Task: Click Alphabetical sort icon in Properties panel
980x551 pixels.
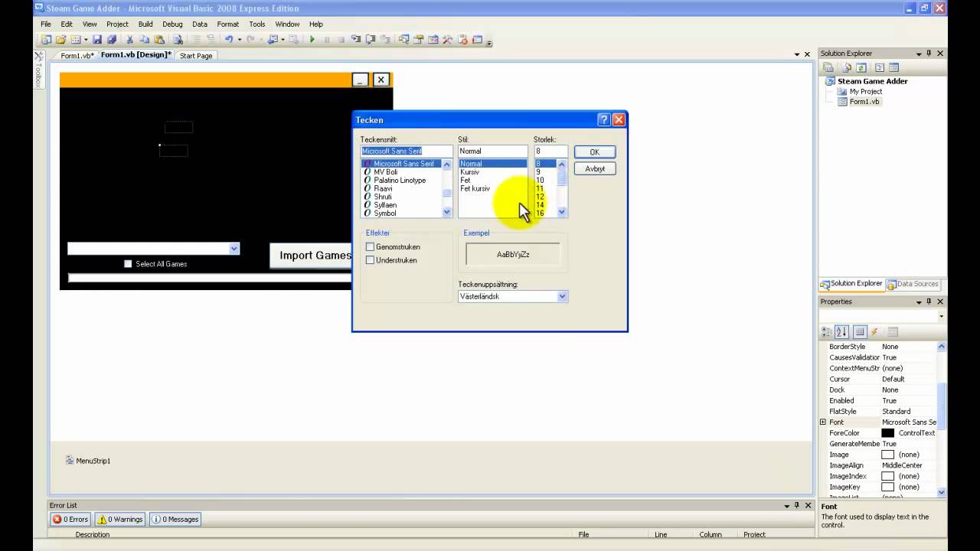Action: click(841, 331)
